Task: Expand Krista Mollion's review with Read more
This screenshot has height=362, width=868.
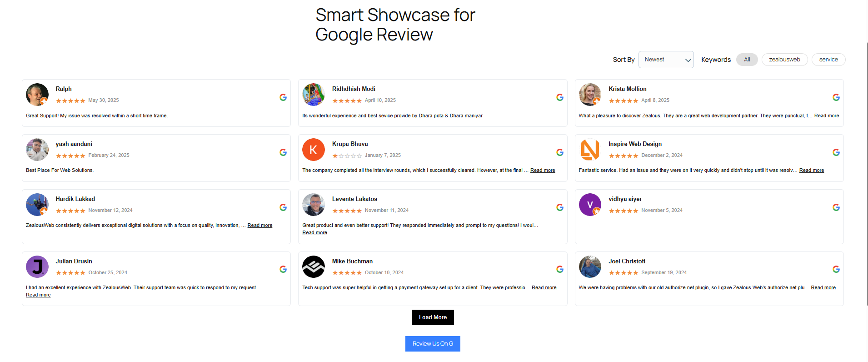Action: coord(827,116)
